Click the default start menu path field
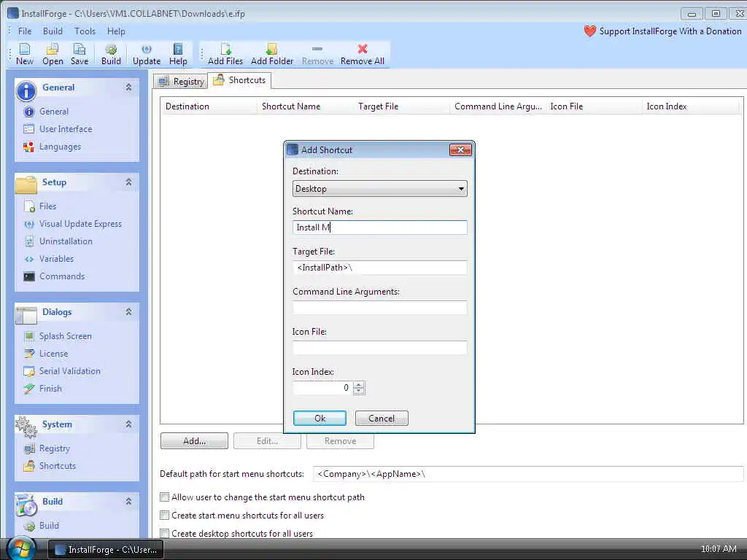This screenshot has width=747, height=560. click(528, 474)
